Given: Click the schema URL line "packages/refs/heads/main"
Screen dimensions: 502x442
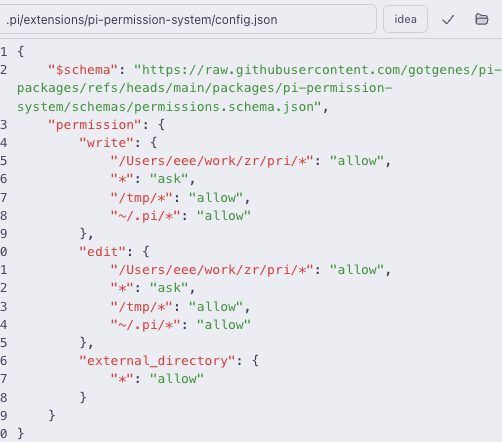Looking at the screenshot, I should pyautogui.click(x=205, y=88).
